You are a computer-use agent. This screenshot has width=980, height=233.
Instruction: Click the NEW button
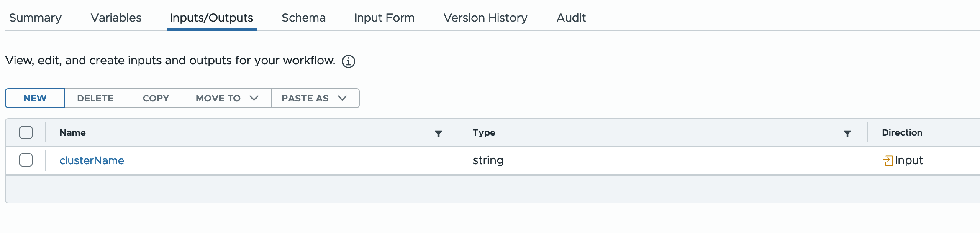pos(35,98)
